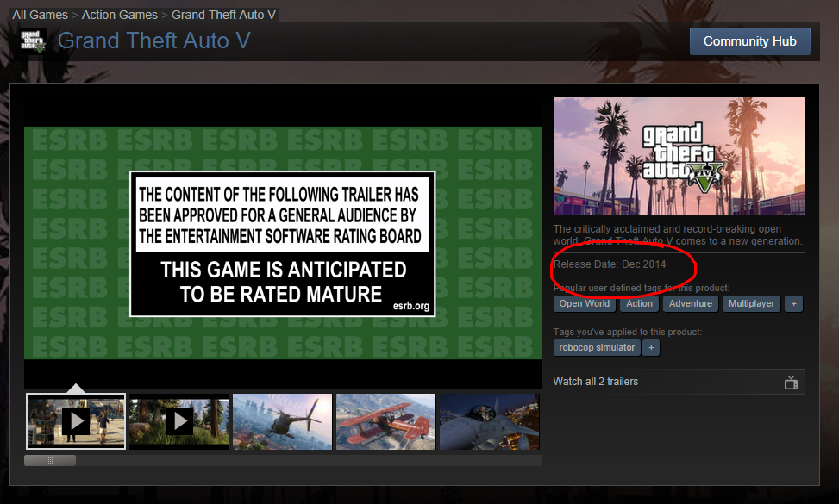Open the Community Hub
This screenshot has height=504, width=839.
pyautogui.click(x=749, y=41)
